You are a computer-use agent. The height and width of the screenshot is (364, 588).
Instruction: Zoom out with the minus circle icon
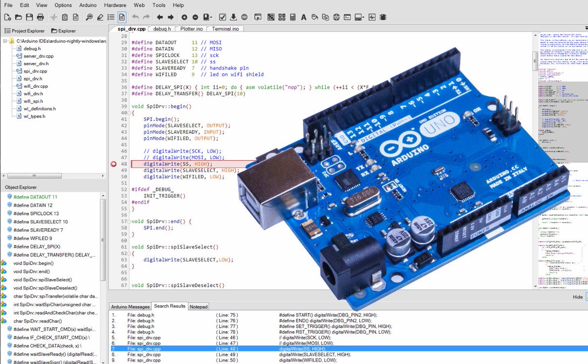[x=196, y=17]
